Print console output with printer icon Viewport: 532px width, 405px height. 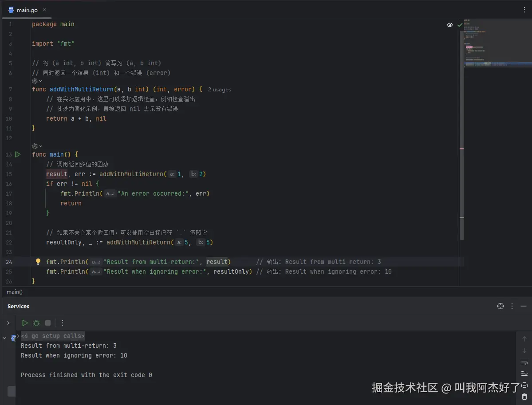[524, 385]
